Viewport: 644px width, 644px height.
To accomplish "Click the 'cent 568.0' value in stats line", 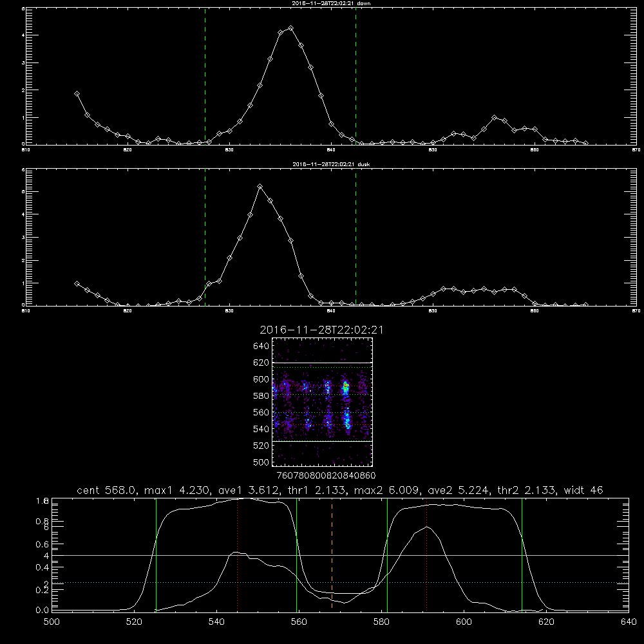I will click(x=106, y=490).
